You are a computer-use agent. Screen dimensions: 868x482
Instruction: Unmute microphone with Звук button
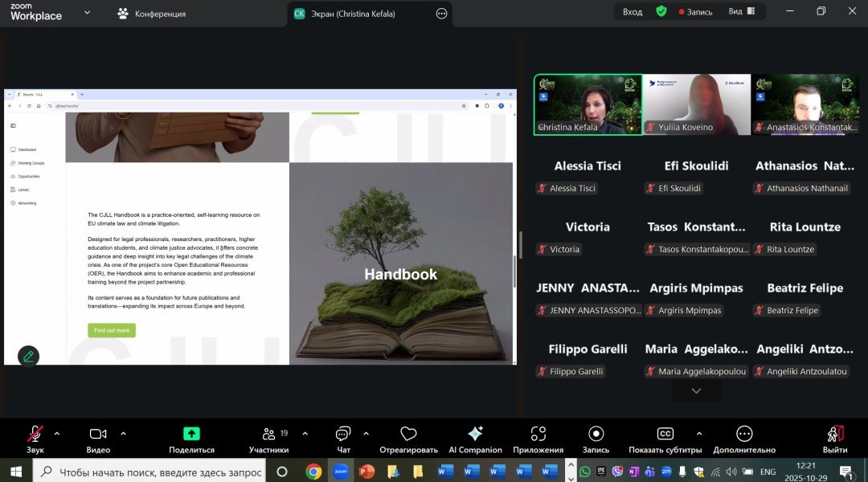tap(35, 435)
